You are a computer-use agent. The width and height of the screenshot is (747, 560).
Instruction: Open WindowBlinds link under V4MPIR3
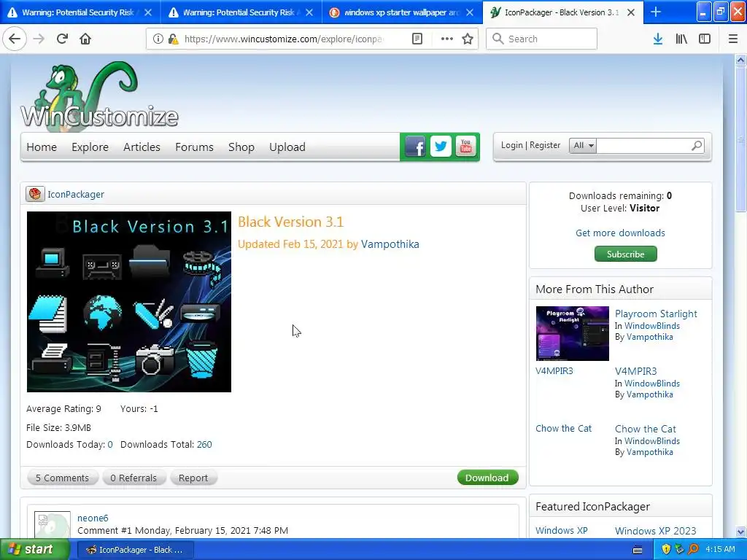pyautogui.click(x=652, y=384)
